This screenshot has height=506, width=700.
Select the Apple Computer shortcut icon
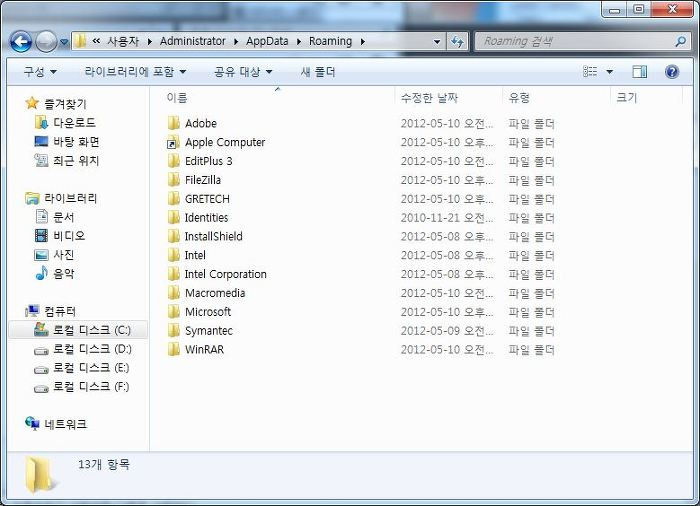tap(173, 142)
